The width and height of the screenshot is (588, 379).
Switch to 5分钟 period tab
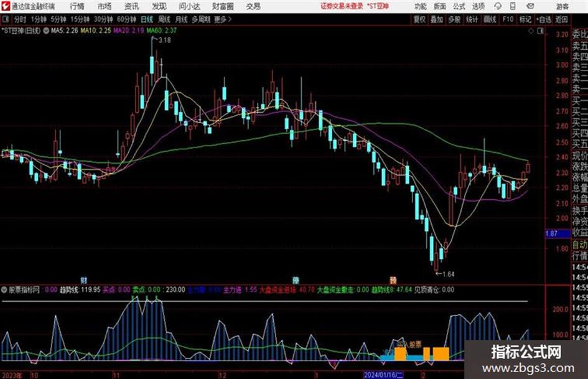tap(58, 19)
